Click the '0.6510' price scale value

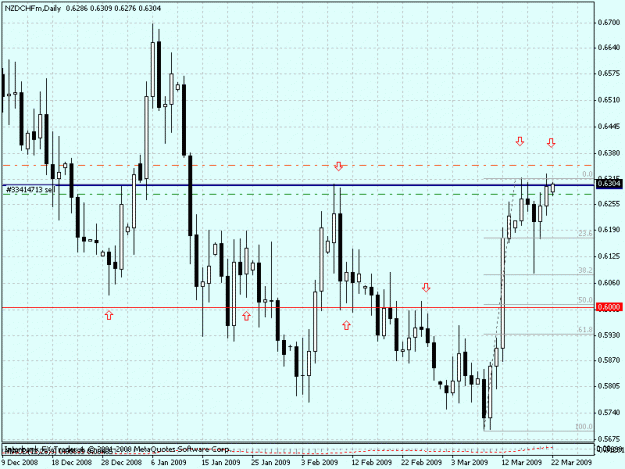pyautogui.click(x=609, y=100)
